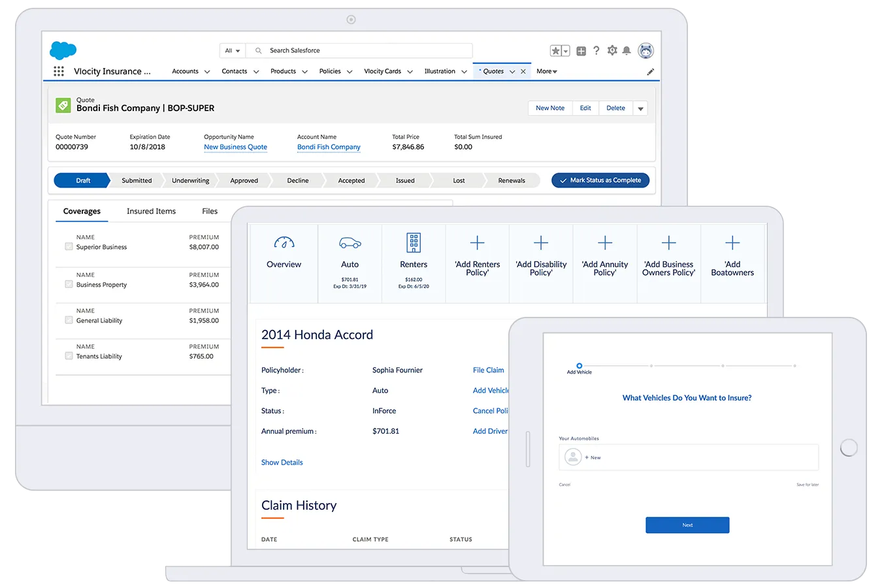Image resolution: width=882 pixels, height=588 pixels.
Task: Open the record actions dropdown beside Delete
Action: pyautogui.click(x=640, y=108)
